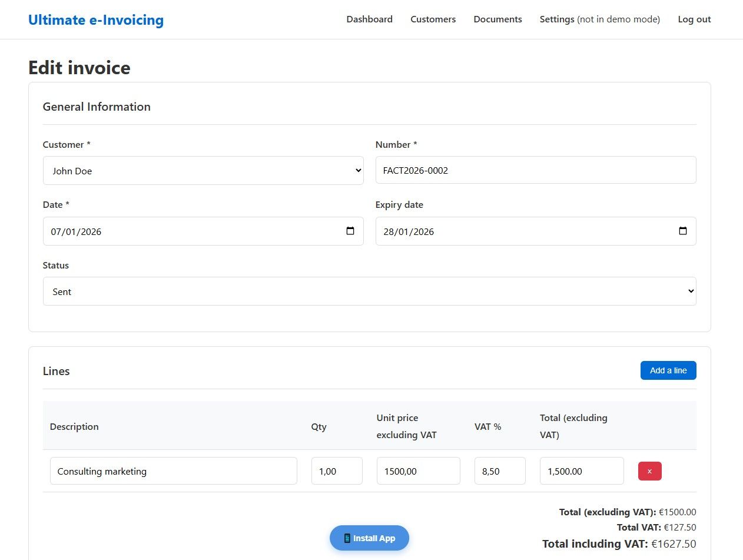Open the Expiry date calendar picker icon
The image size is (743, 560).
pos(683,231)
